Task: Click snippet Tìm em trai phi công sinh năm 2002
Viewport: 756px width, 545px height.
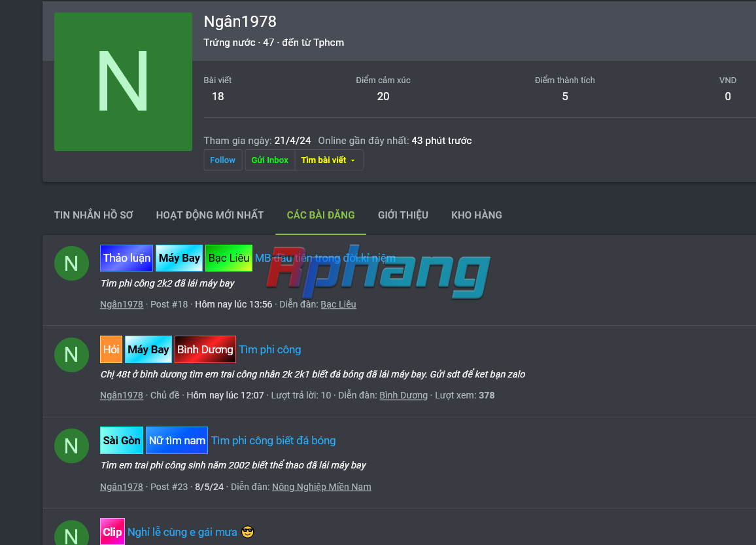Action: 233,465
